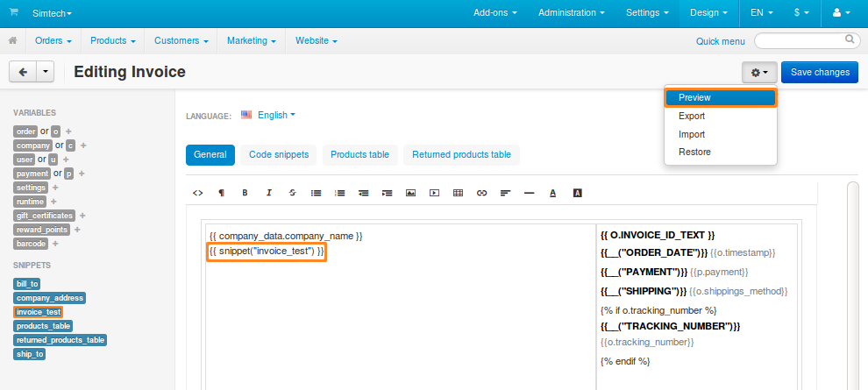Choose text background color tool
The height and width of the screenshot is (390, 868).
578,193
